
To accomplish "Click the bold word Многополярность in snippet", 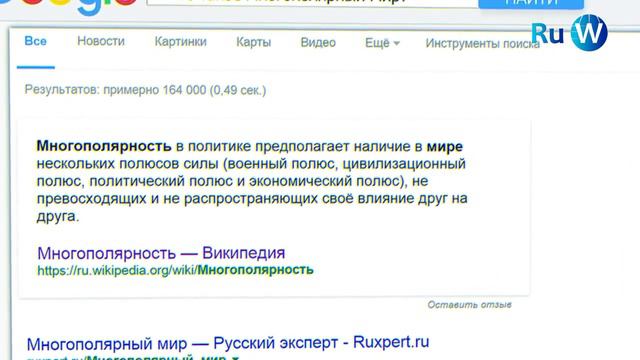I will (x=104, y=146).
